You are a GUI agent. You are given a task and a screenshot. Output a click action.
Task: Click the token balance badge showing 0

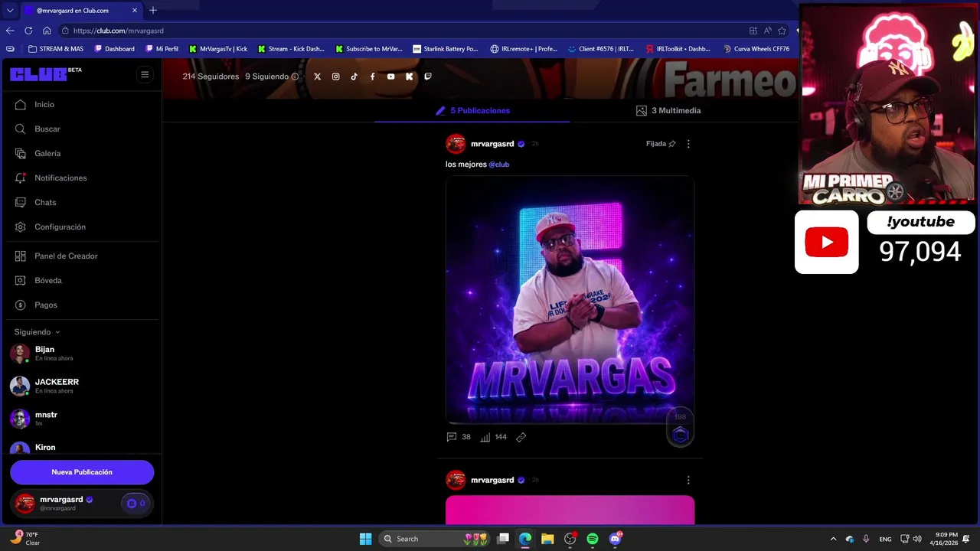coord(136,504)
